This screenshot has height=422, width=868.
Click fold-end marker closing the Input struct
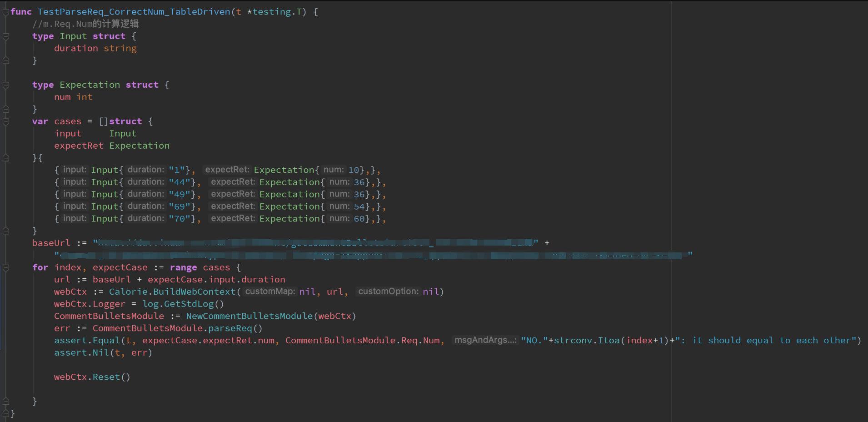(x=6, y=60)
